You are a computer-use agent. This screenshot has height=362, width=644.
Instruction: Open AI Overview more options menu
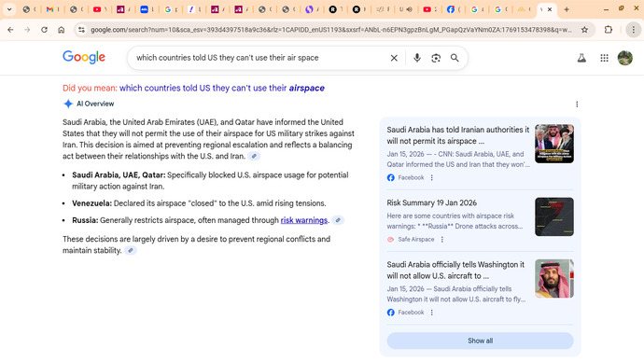point(577,104)
